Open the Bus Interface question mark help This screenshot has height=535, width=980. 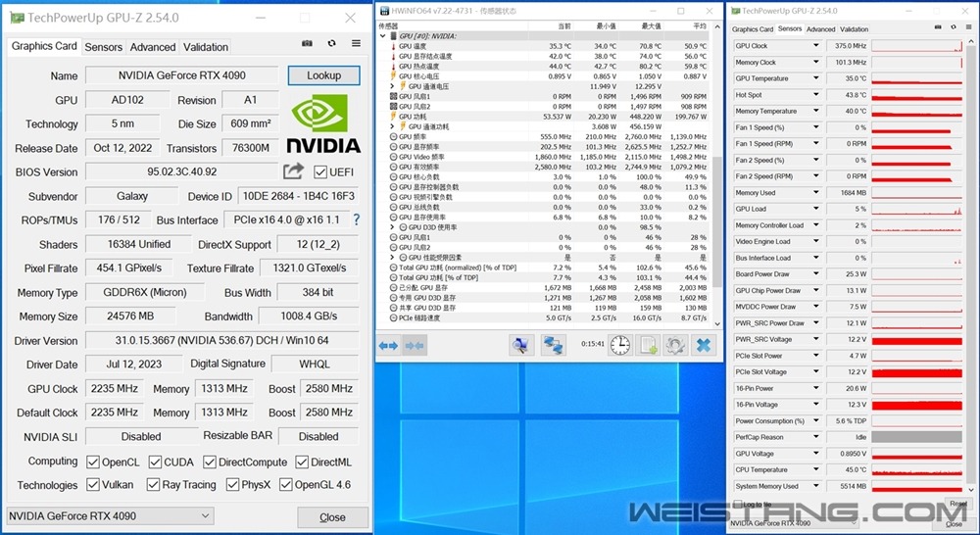point(357,219)
